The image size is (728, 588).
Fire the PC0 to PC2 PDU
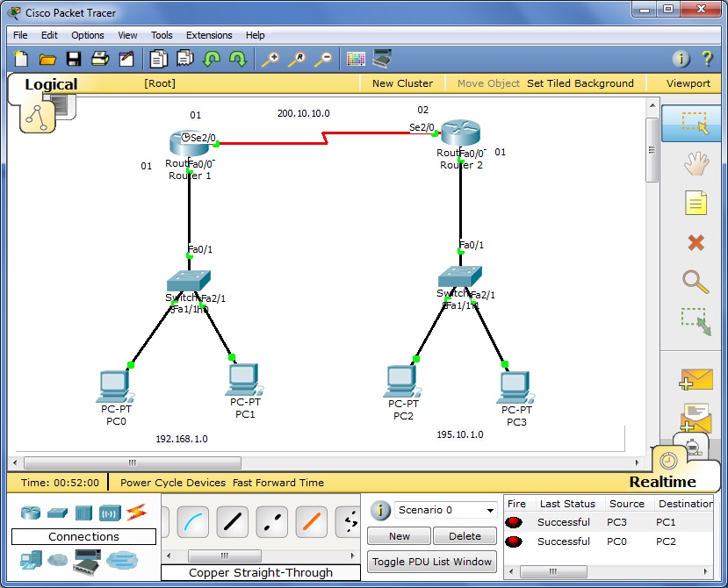tap(514, 541)
